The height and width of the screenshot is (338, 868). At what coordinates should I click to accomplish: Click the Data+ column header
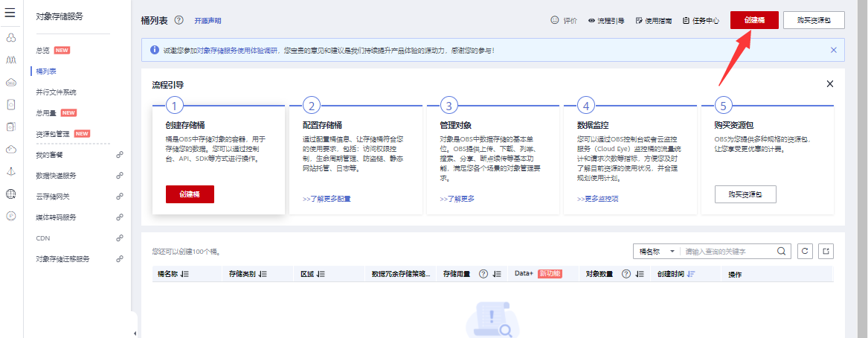pos(524,274)
